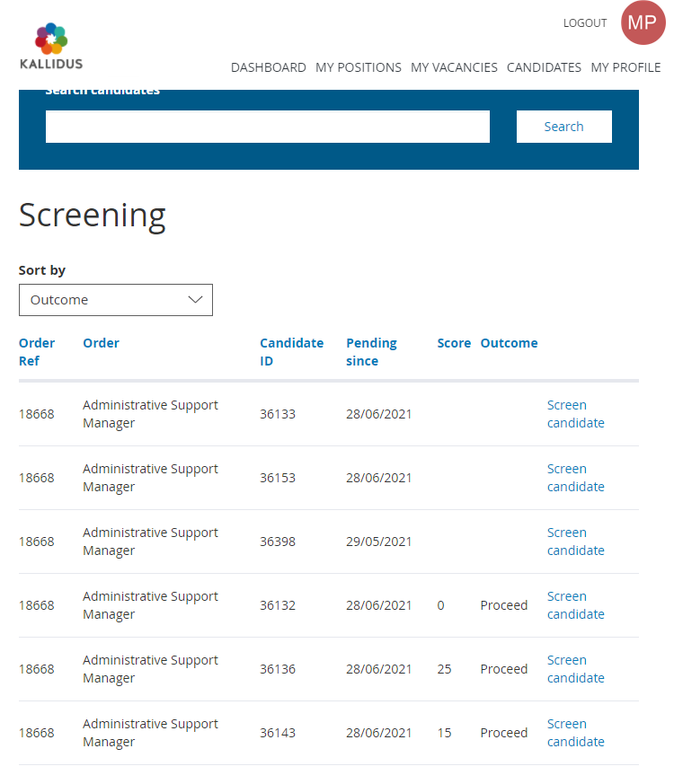The height and width of the screenshot is (784, 674).
Task: Click the Logout link
Action: (x=585, y=23)
